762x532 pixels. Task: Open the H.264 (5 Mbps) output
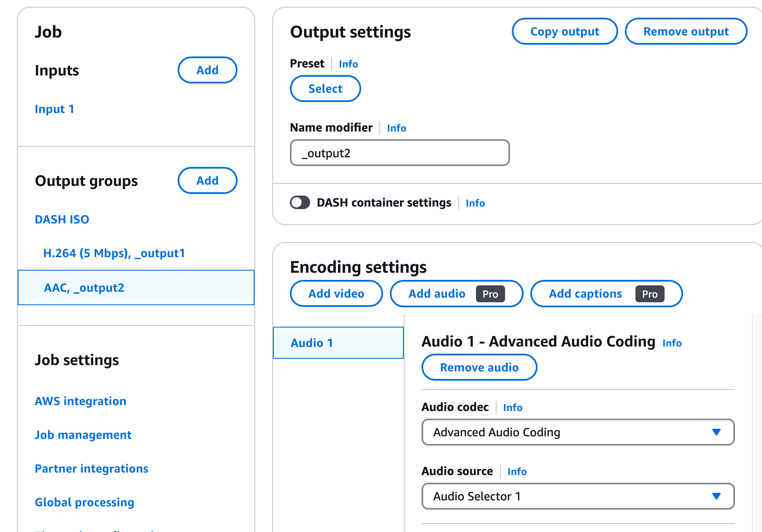114,253
